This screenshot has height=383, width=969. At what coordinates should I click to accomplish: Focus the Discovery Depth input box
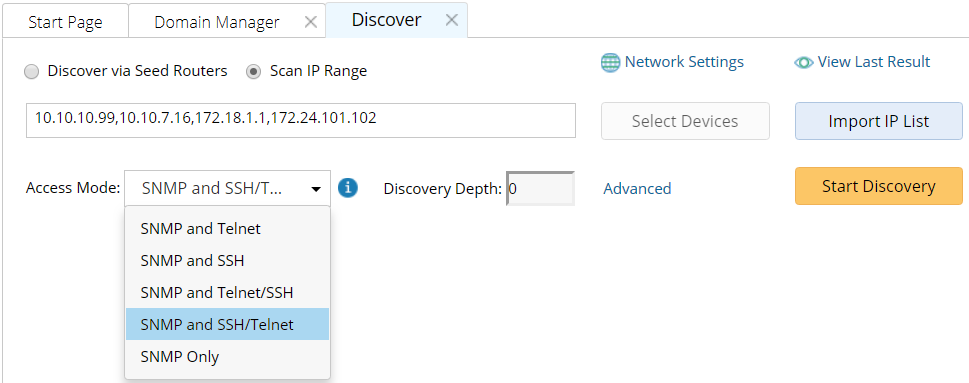(x=541, y=188)
